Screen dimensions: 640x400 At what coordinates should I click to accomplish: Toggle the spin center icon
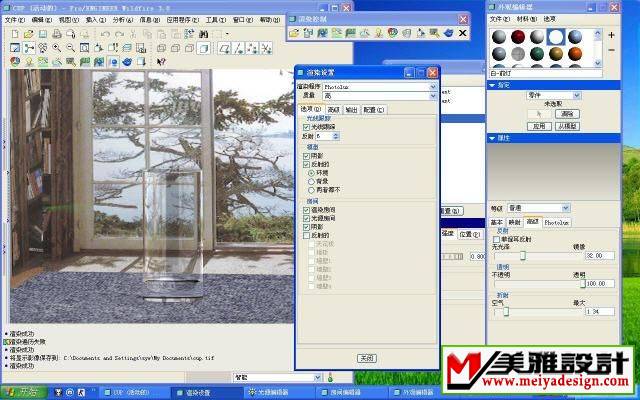(29, 48)
